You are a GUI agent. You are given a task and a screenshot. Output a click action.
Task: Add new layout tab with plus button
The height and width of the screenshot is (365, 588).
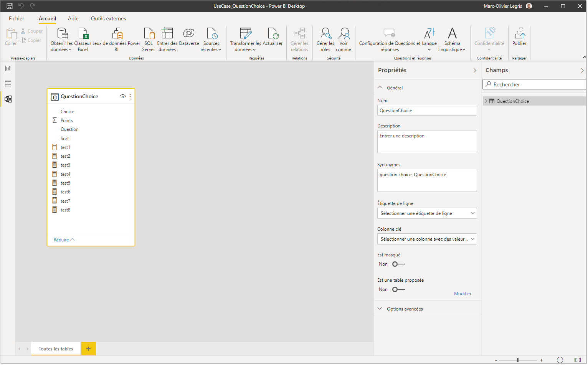88,348
